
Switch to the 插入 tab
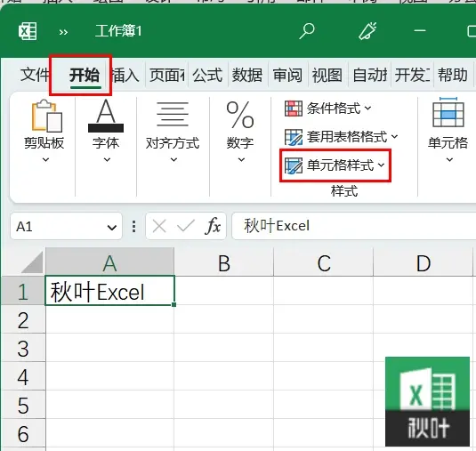tap(125, 75)
